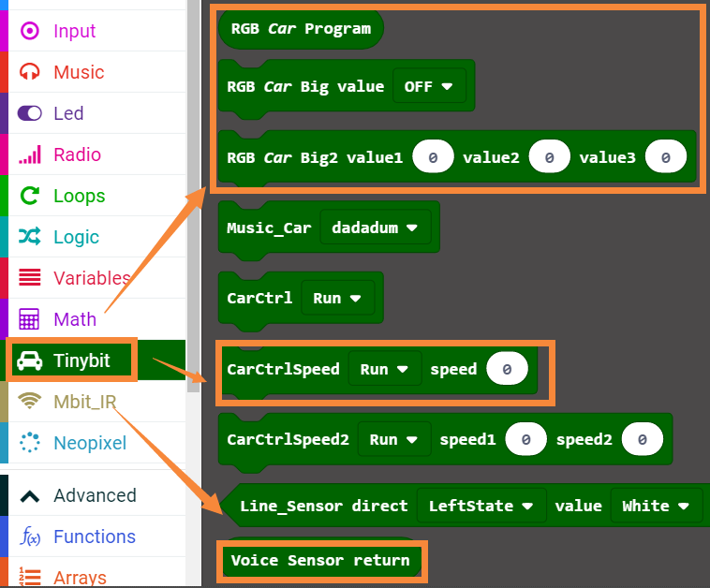Click the Music headphones icon
Screen dimensions: 710x588
(x=30, y=72)
